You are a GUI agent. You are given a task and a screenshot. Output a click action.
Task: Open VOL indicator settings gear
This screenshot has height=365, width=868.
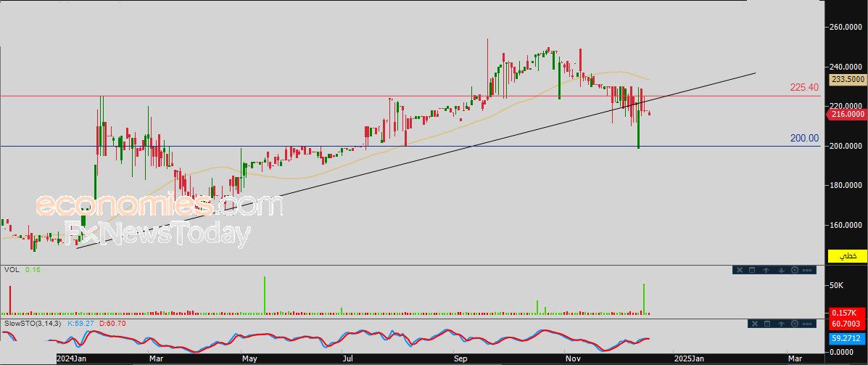(x=794, y=270)
